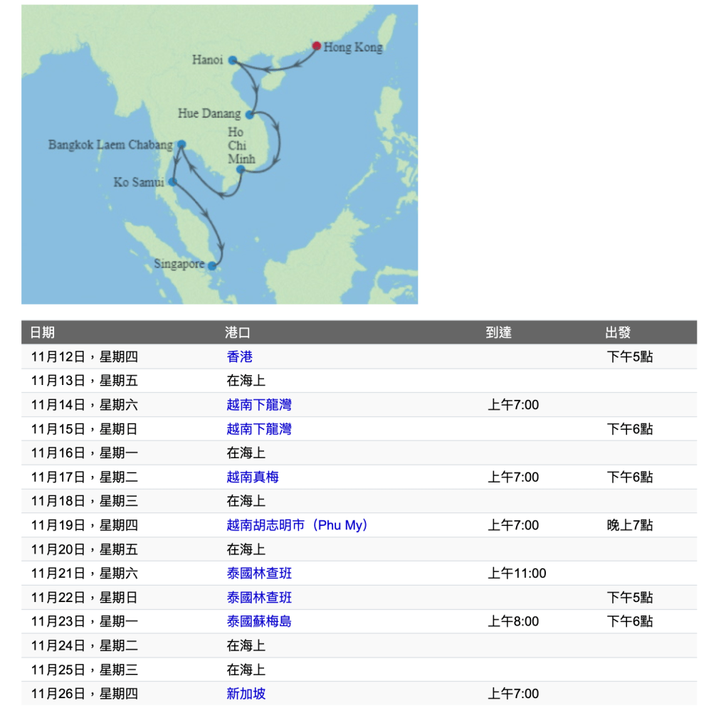Open 泰國林查班 link in the 11月22日 row
This screenshot has height=728, width=726.
pyautogui.click(x=258, y=598)
